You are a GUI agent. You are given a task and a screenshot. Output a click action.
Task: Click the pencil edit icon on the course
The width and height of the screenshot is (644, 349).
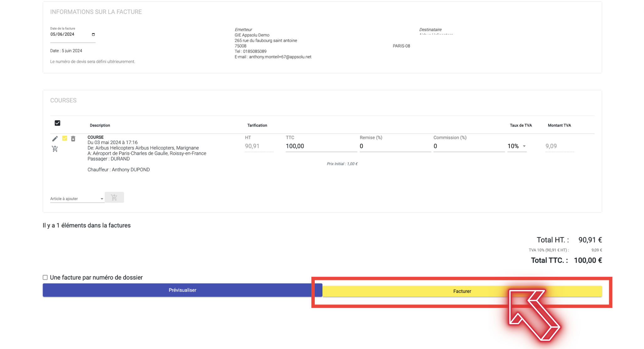[55, 139]
